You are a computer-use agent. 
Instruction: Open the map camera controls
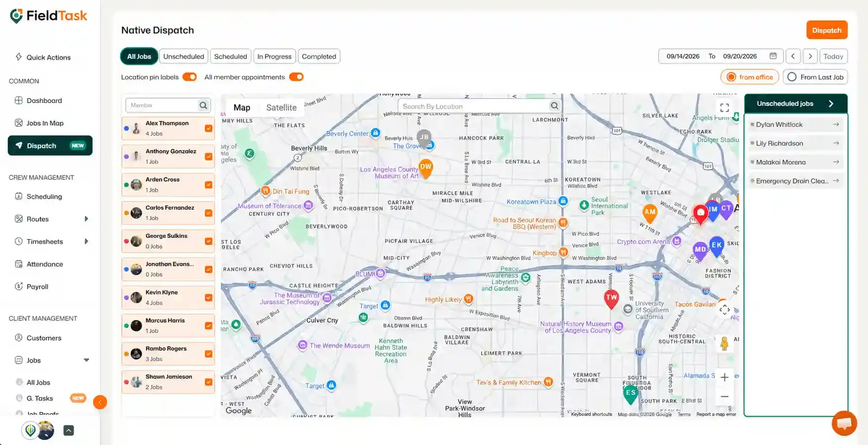[x=724, y=310]
